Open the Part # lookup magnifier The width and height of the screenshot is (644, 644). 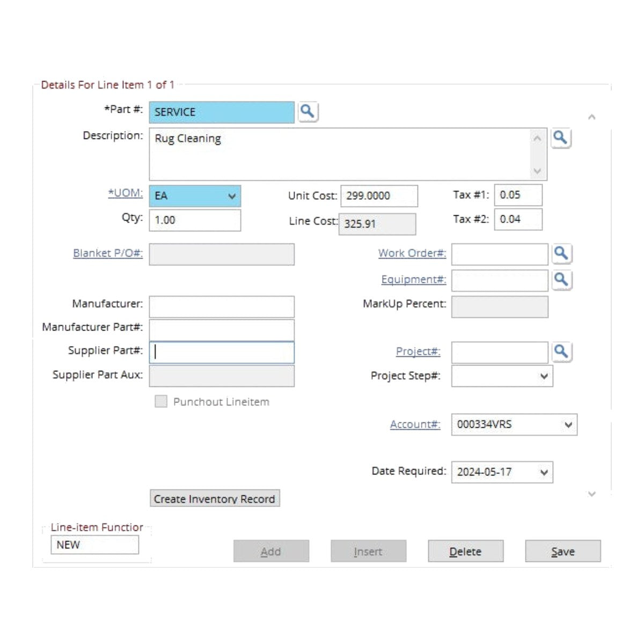(308, 112)
